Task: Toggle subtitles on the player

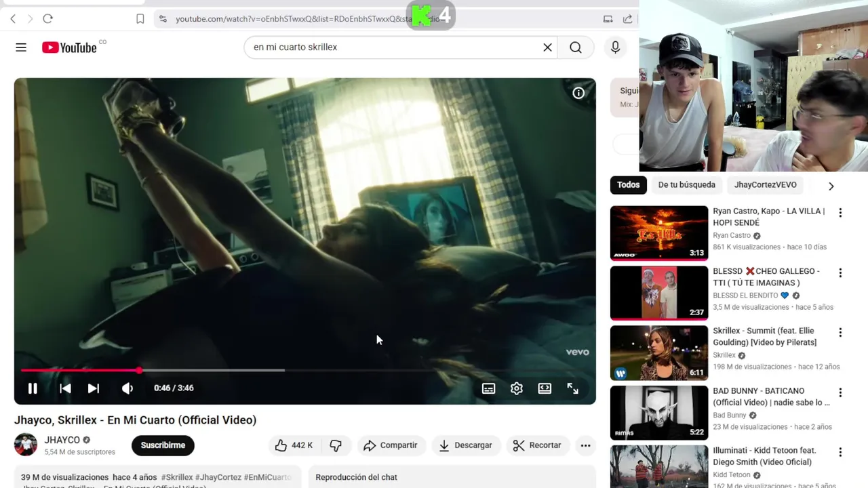Action: coord(488,388)
